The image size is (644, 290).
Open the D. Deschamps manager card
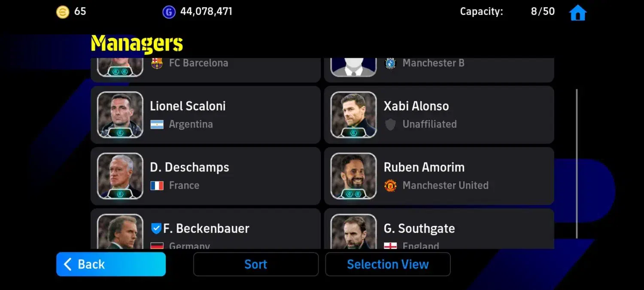206,176
